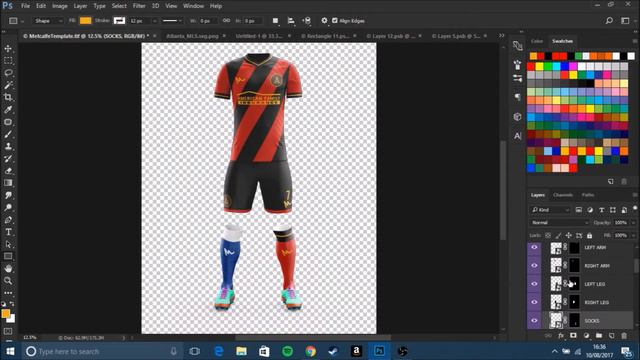The image size is (640, 360).
Task: Switch to the Paths tab
Action: 588,195
